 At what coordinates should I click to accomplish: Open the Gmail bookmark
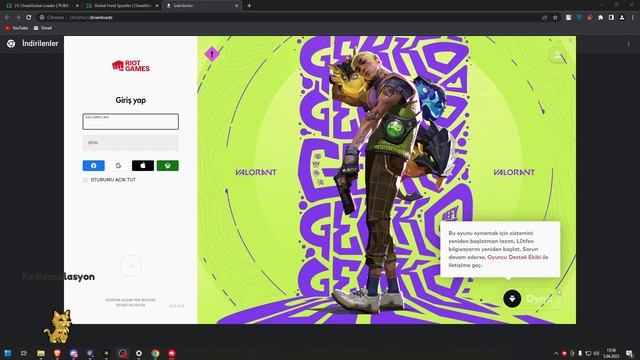42,28
